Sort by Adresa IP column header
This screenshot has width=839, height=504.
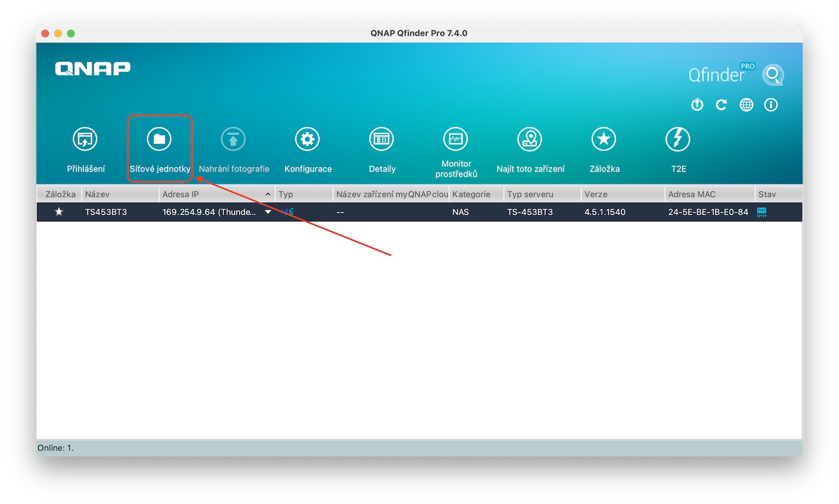[x=217, y=194]
